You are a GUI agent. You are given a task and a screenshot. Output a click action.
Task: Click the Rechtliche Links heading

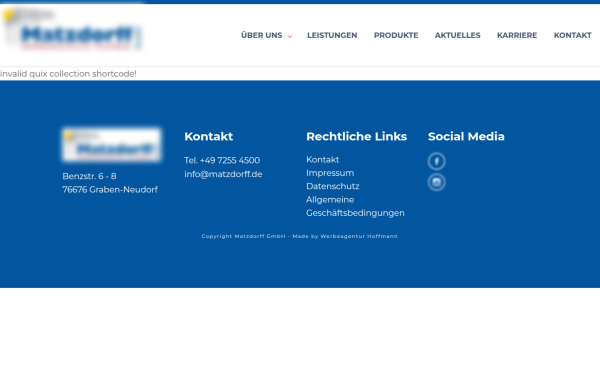(x=356, y=137)
